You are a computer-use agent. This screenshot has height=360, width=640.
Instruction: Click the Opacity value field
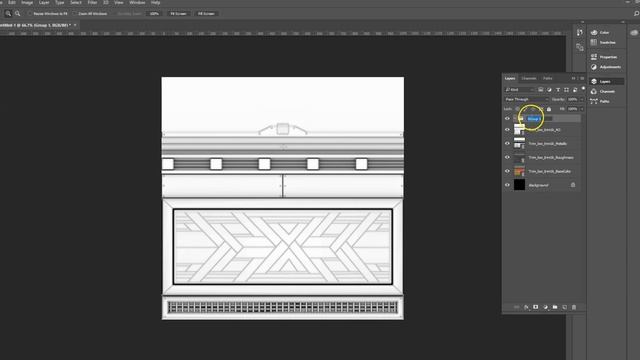click(572, 99)
